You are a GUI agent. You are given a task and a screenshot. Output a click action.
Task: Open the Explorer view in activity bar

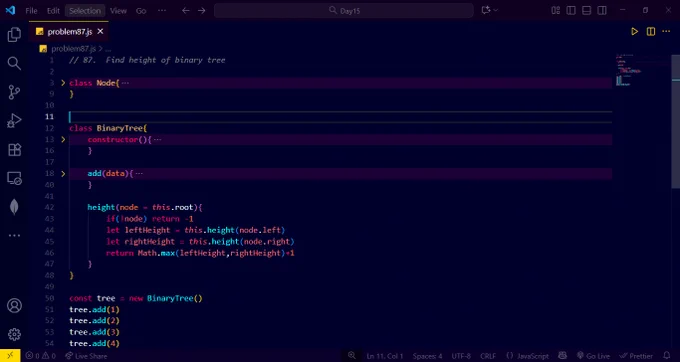click(x=14, y=35)
